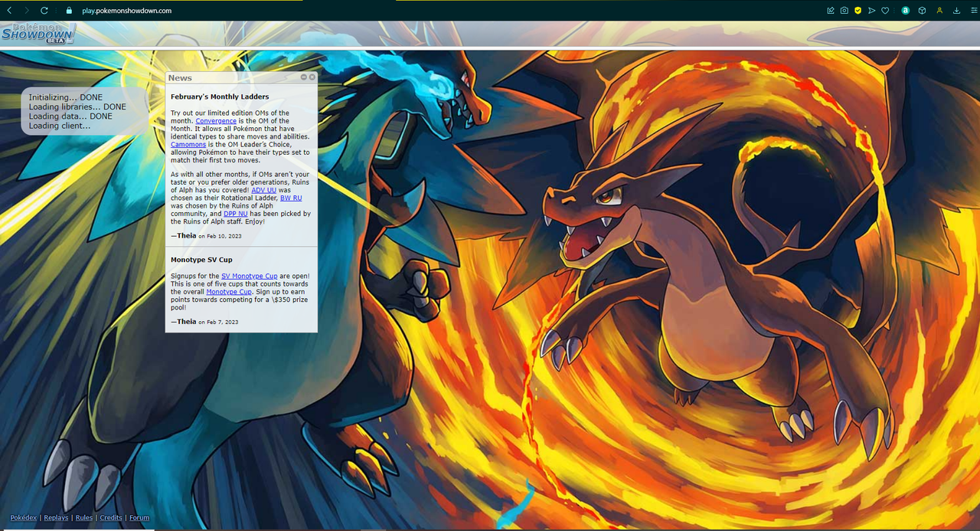Go back to the previous page
This screenshot has height=531, width=980.
(x=9, y=11)
